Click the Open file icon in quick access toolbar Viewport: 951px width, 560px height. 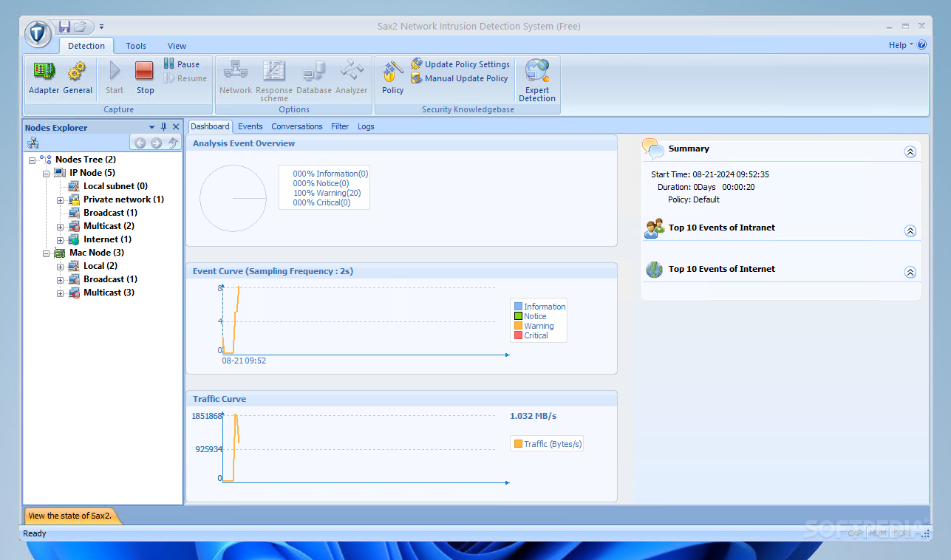[x=81, y=27]
